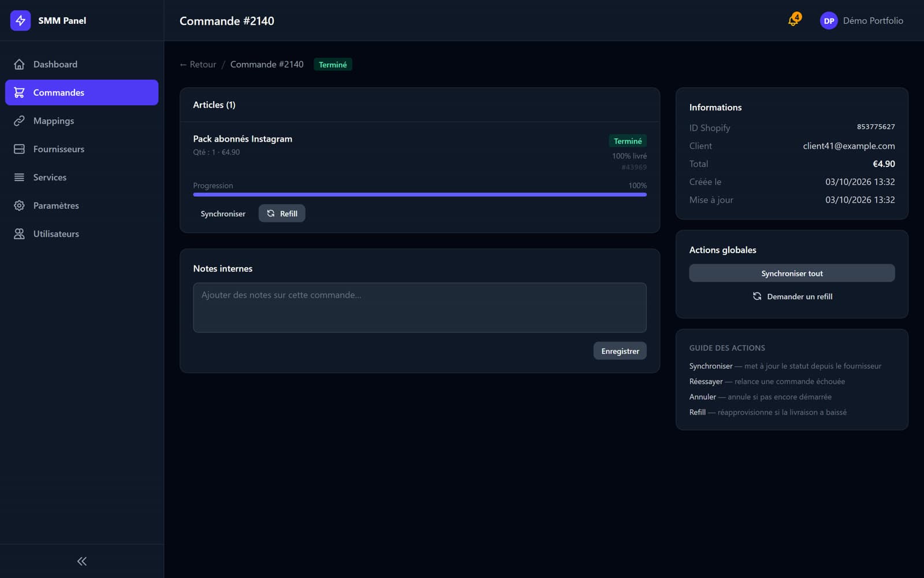Click the Pack abonnés Instagram title
Image resolution: width=924 pixels, height=578 pixels.
tap(243, 139)
